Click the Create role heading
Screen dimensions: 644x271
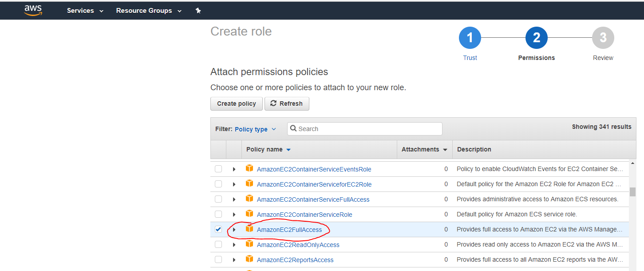(x=241, y=32)
